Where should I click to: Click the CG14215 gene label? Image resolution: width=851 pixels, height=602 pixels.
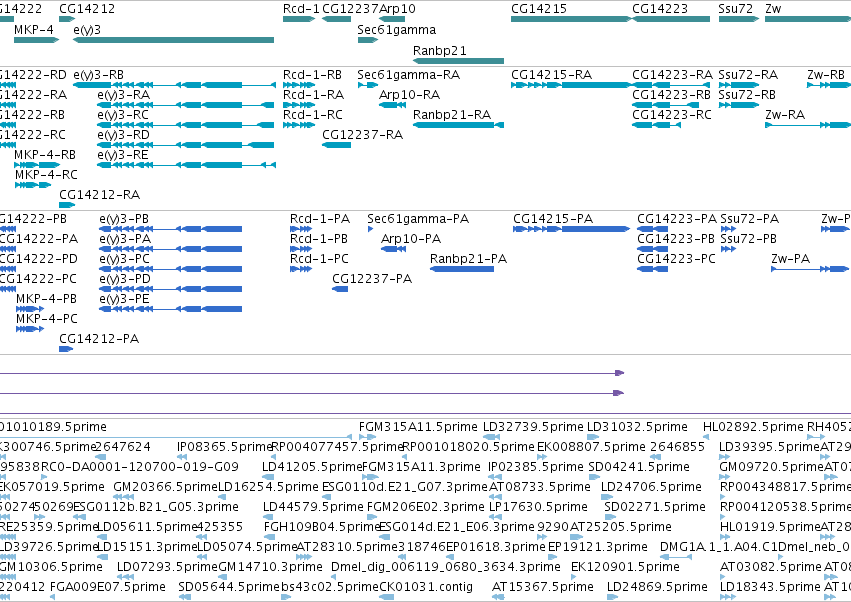point(539,9)
